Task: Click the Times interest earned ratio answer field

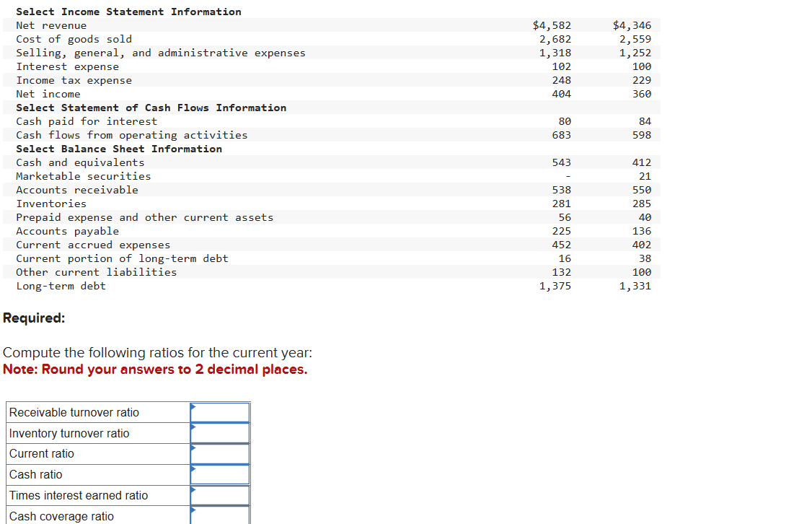Action: [220, 496]
